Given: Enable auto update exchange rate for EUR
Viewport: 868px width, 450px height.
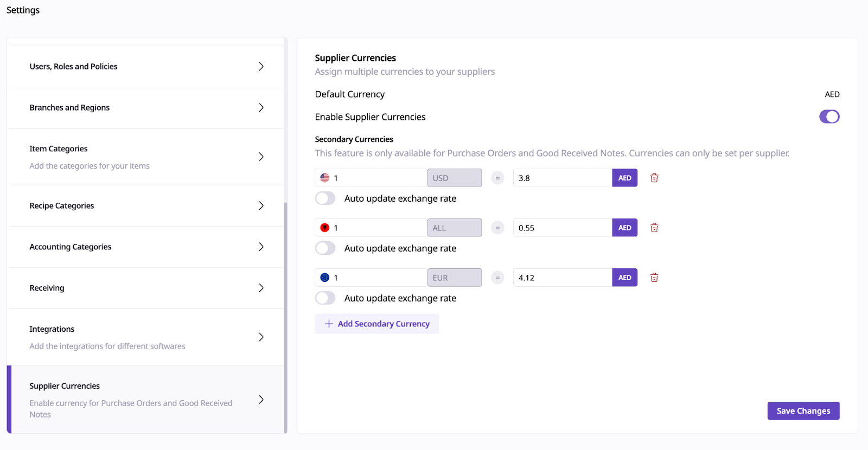Looking at the screenshot, I should (325, 298).
